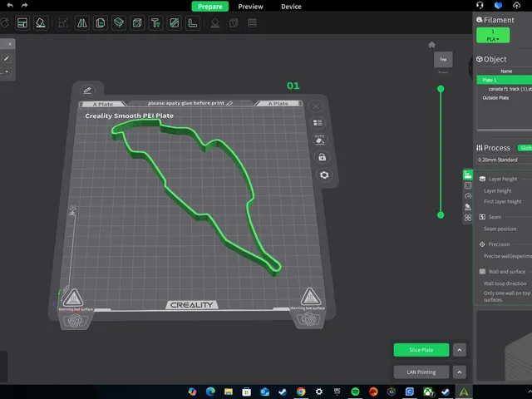Toggle the Global process switch
Viewport: 532px width, 399px height.
pyautogui.click(x=525, y=148)
